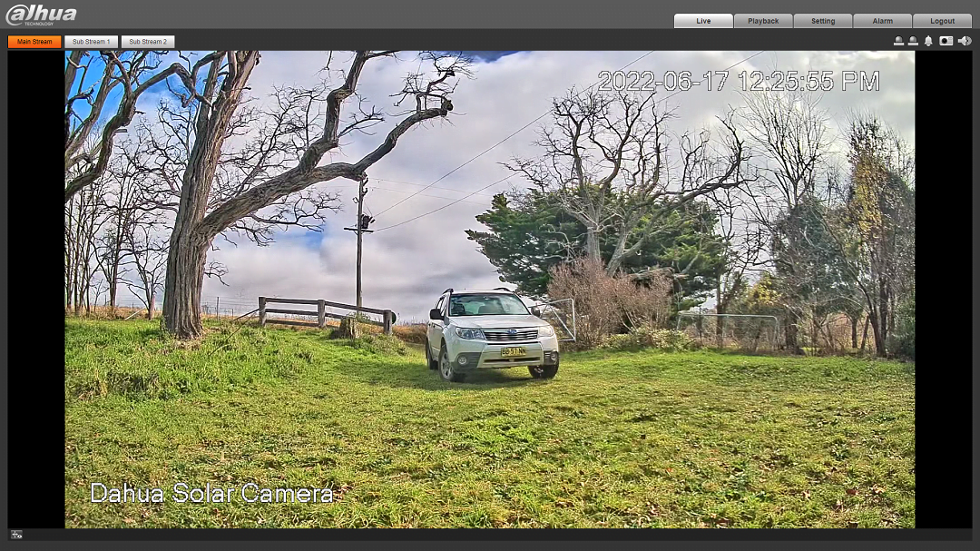Log out using the Logout button
Viewport: 980px width, 551px height.
click(x=942, y=21)
